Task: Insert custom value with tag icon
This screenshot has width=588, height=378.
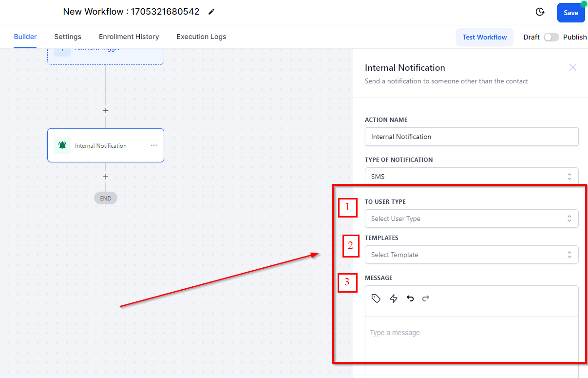Action: click(376, 298)
